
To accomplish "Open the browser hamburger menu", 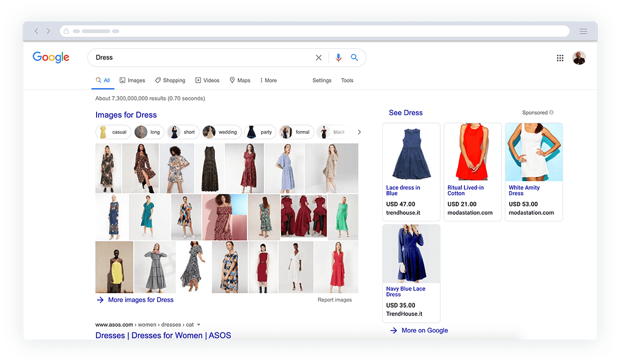I will 583,31.
